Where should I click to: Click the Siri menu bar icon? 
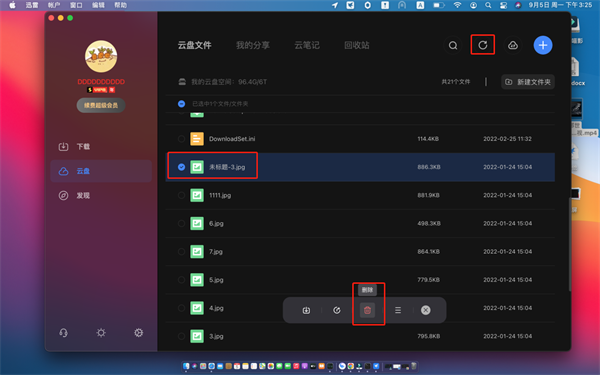(518, 5)
